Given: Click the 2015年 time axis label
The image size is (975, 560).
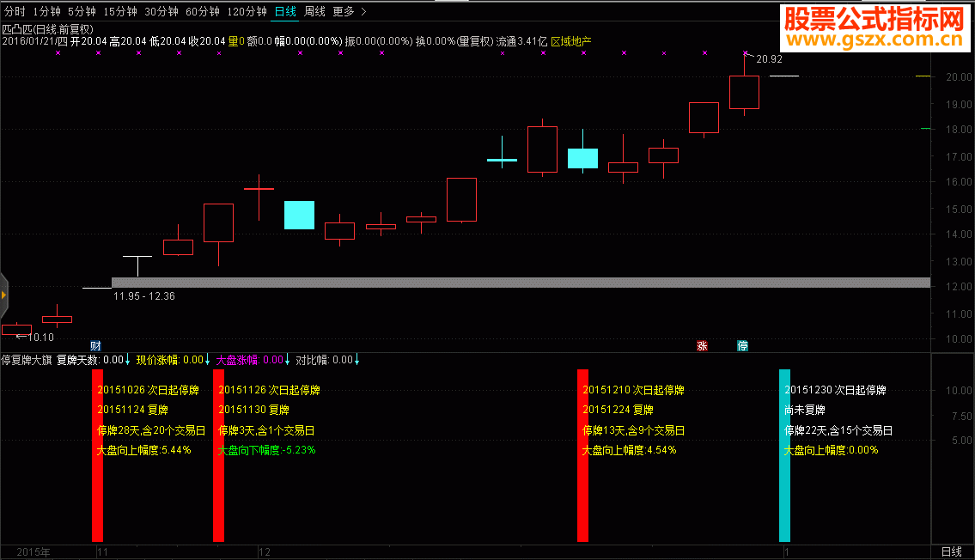Looking at the screenshot, I should tap(34, 552).
